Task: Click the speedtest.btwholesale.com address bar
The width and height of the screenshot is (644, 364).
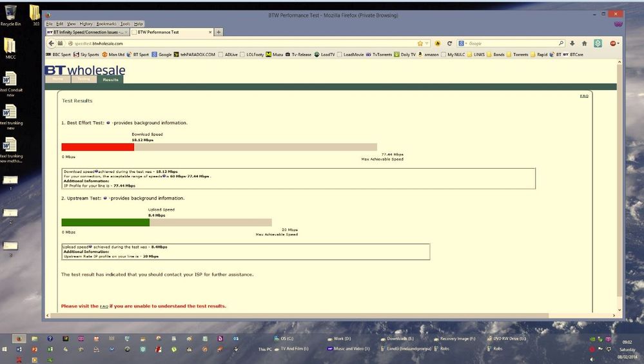Action: (242, 43)
